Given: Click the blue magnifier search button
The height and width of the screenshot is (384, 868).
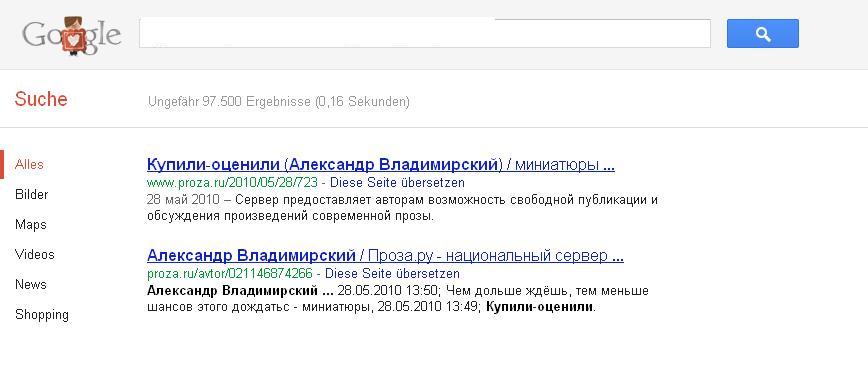Looking at the screenshot, I should point(762,34).
